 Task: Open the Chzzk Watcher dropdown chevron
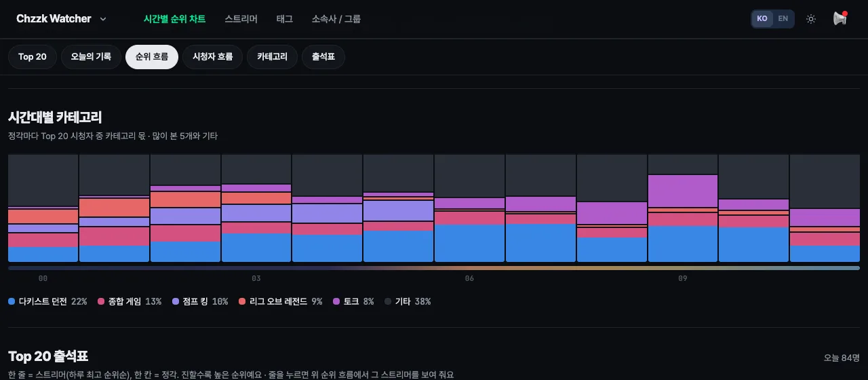click(x=103, y=19)
